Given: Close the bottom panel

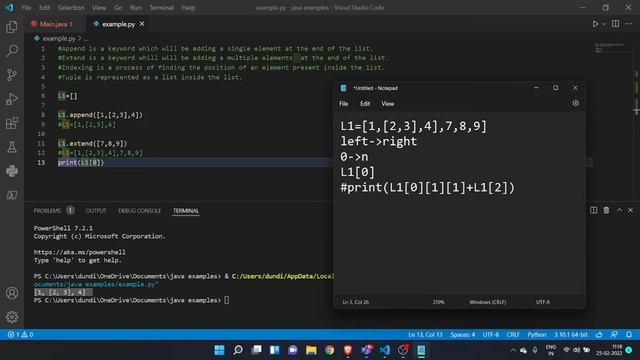Looking at the screenshot, I should (630, 210).
